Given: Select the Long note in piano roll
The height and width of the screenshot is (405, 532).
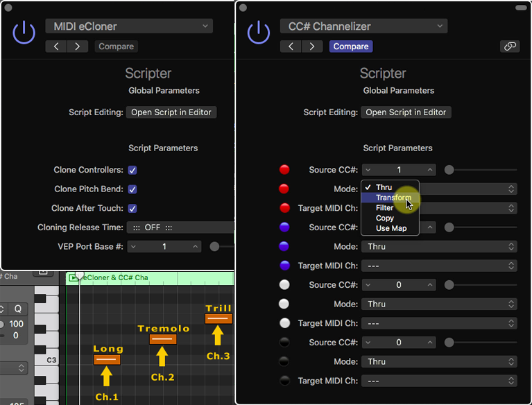Looking at the screenshot, I should (107, 359).
